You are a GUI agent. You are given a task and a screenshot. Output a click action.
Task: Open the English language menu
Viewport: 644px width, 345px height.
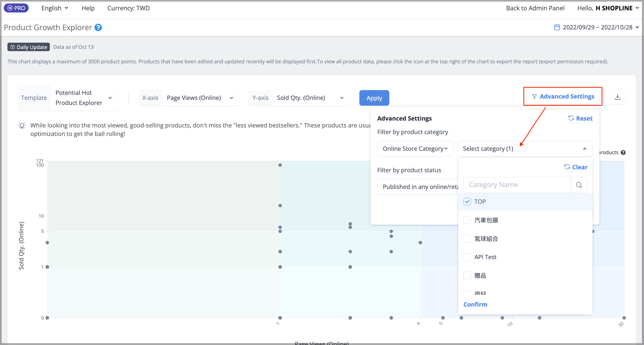(55, 8)
